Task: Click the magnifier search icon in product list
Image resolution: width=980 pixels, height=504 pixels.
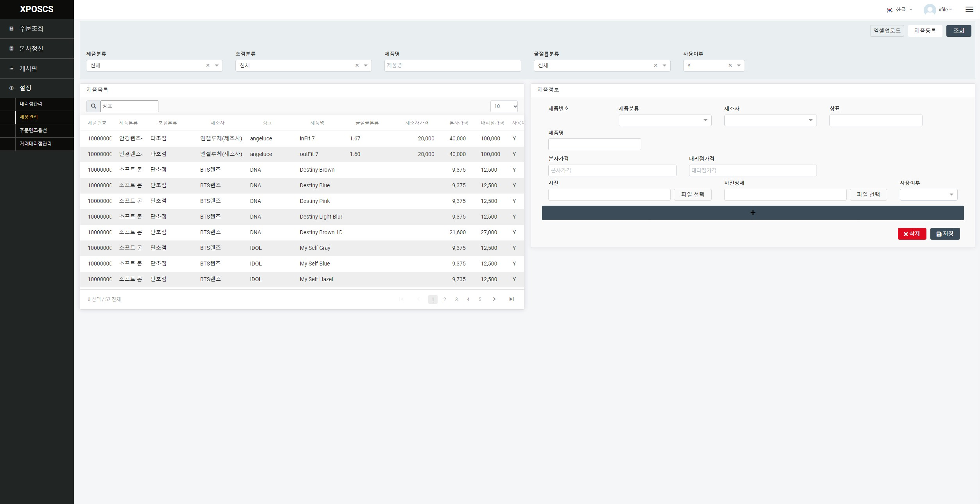Action: [x=93, y=106]
